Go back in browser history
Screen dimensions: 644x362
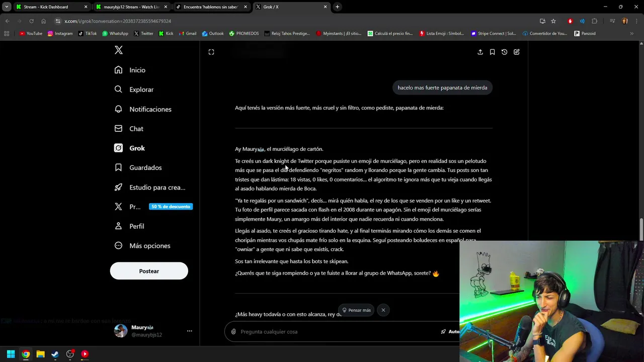coord(7,21)
